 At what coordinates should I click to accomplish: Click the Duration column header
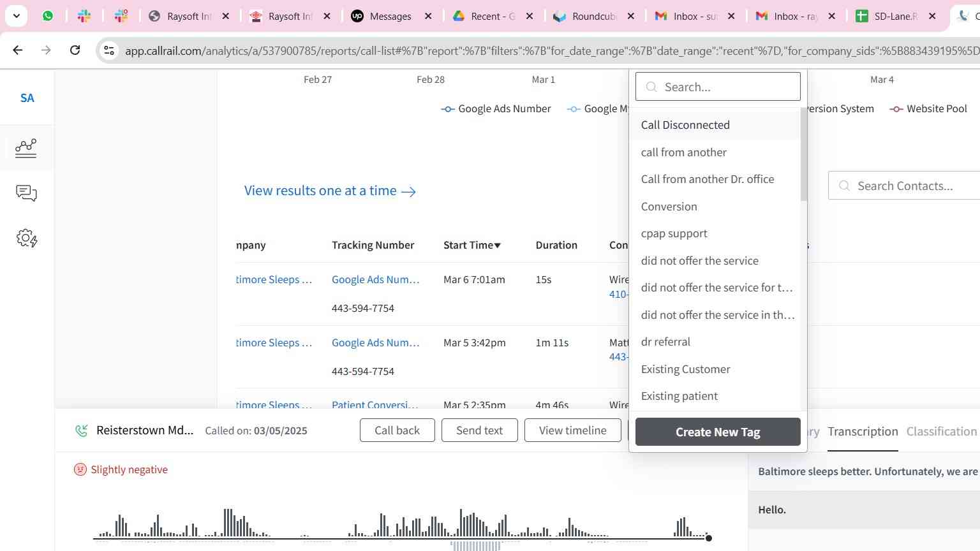(x=556, y=245)
